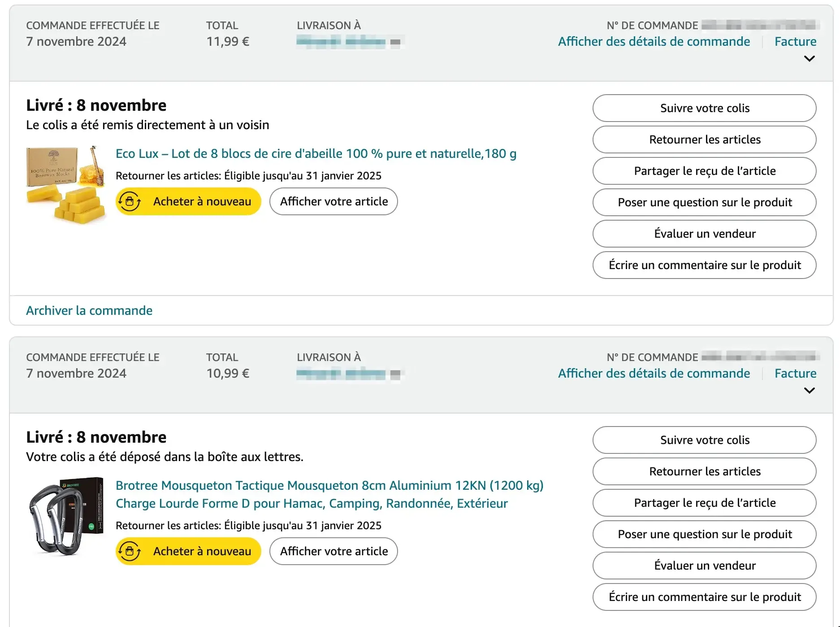Share the beeswax item receipt

(x=704, y=171)
